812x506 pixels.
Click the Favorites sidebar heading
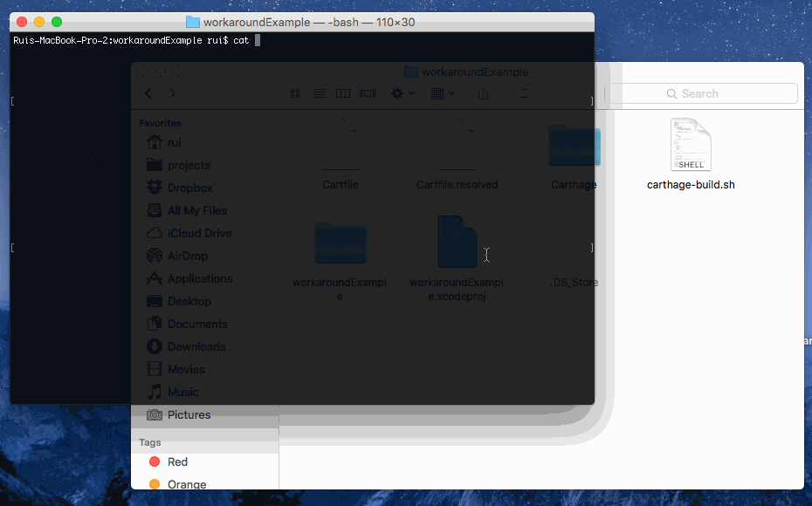coord(160,123)
